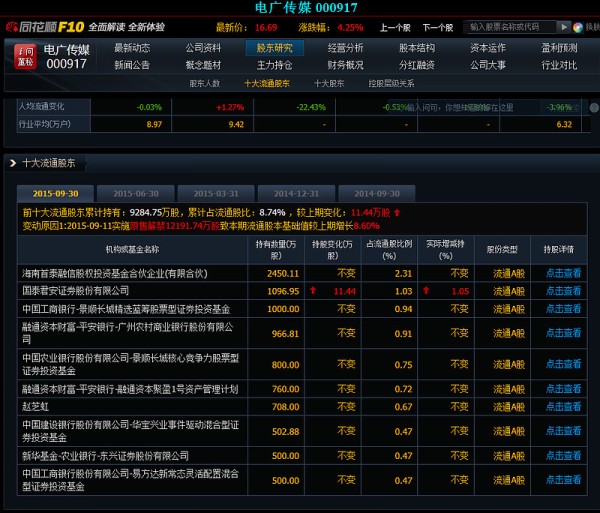
Task: Focus the stock name or code search field
Action: tap(510, 27)
